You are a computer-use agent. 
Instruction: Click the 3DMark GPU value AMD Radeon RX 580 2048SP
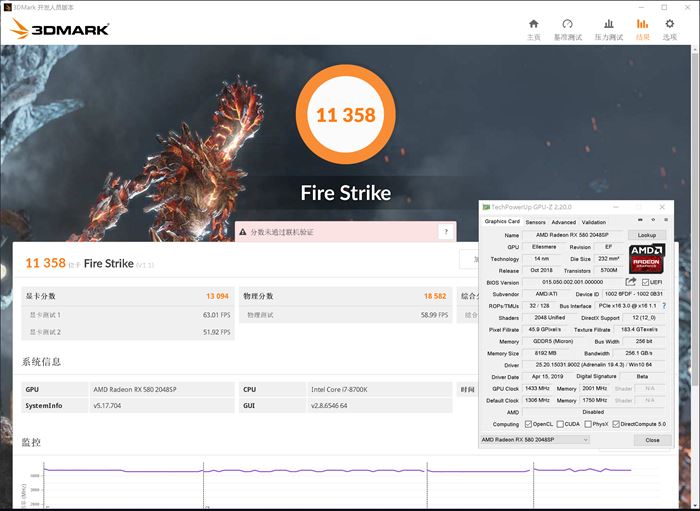[135, 389]
